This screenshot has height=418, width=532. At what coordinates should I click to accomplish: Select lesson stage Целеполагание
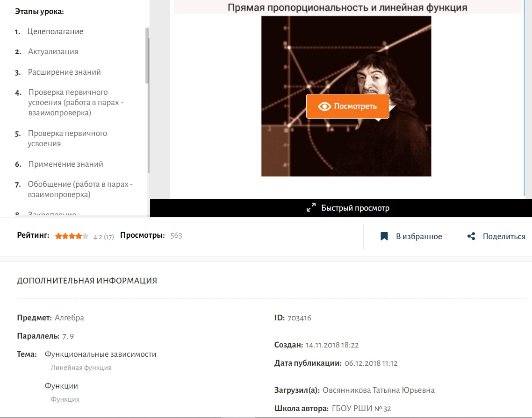pyautogui.click(x=55, y=32)
